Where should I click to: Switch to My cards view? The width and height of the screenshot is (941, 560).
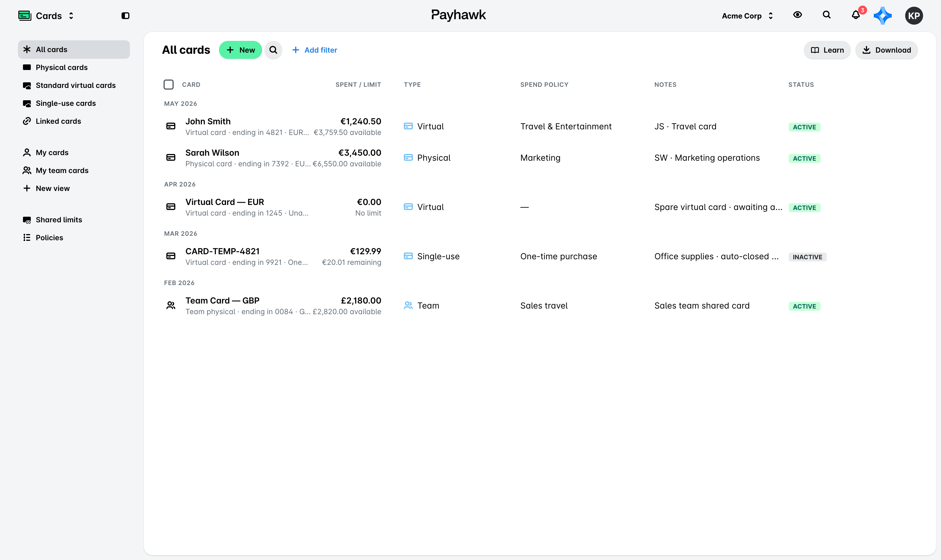(74, 152)
